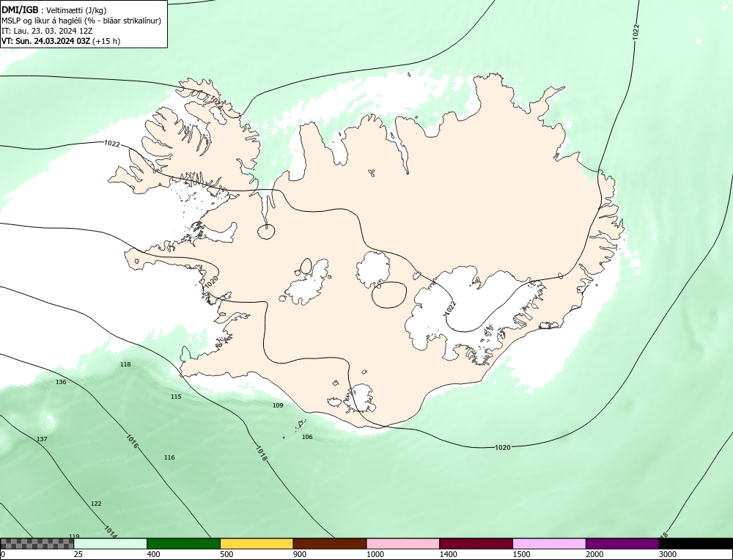Click the rotated 1022 label on the large glacier
The image size is (733, 560).
(450, 309)
